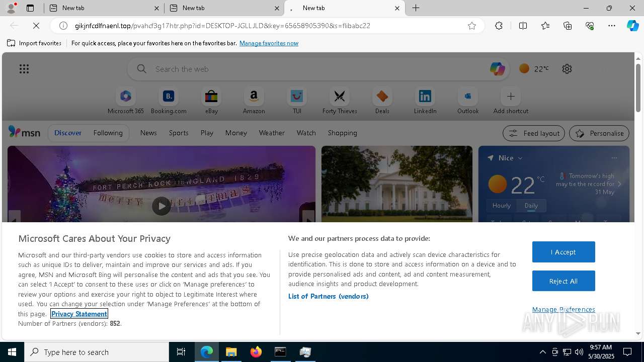
Task: Open Manage Preferences link
Action: (x=563, y=309)
